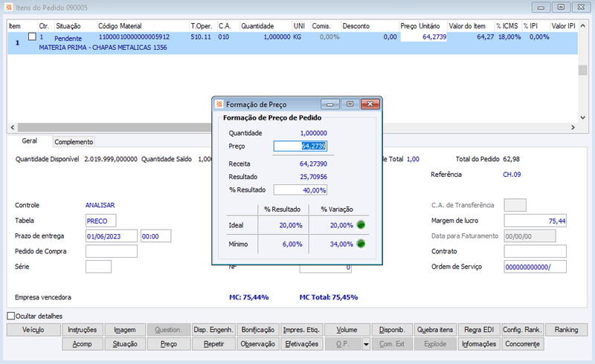Click the grid scroll down arrow
The height and width of the screenshot is (364, 595).
point(583,117)
